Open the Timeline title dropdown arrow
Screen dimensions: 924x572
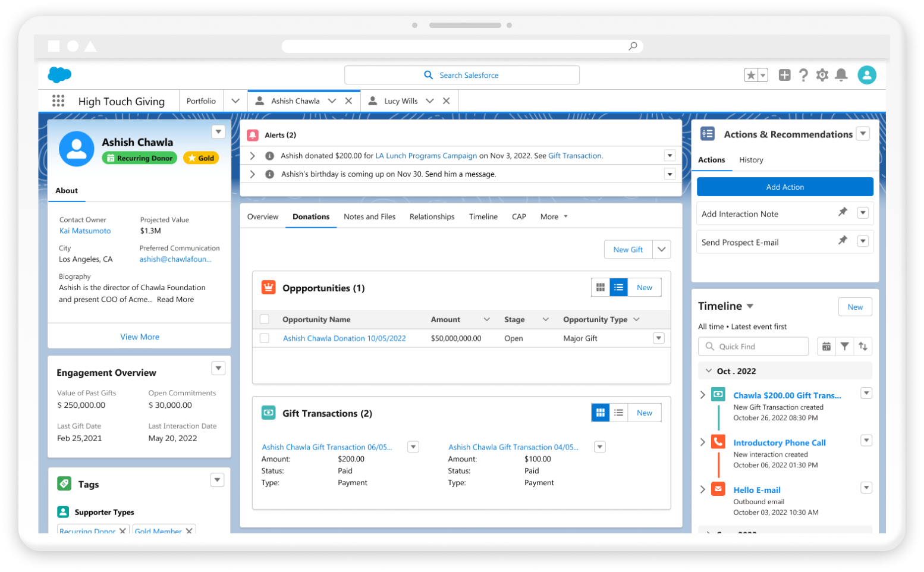[750, 306]
